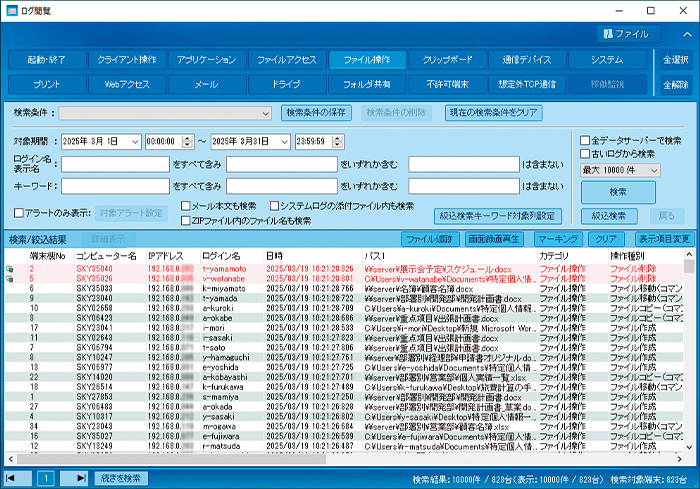Select the クライアント操作 log category

coord(127,60)
